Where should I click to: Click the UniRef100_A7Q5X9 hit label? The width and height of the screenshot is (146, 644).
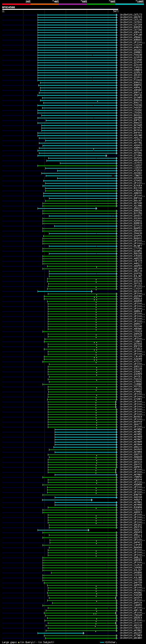pyautogui.click(x=131, y=170)
